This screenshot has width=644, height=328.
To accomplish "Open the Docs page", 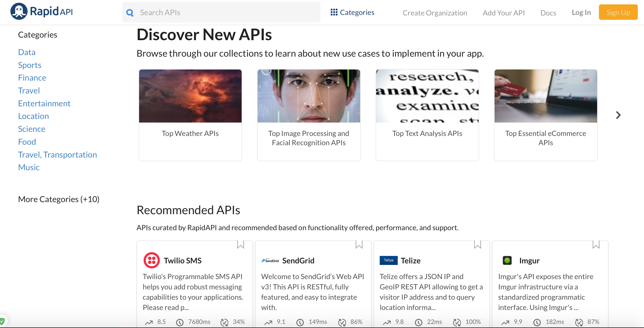I will 548,13.
